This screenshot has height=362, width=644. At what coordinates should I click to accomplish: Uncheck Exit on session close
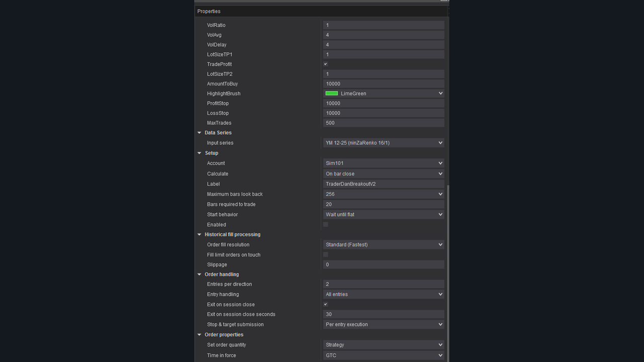[326, 305]
